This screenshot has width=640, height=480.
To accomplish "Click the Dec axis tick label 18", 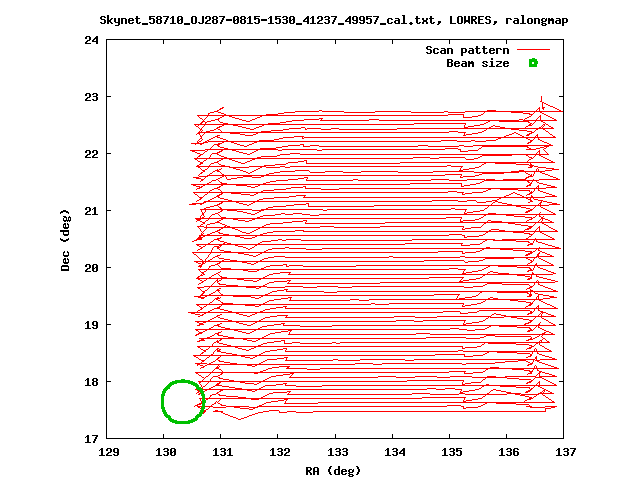I will [x=91, y=382].
